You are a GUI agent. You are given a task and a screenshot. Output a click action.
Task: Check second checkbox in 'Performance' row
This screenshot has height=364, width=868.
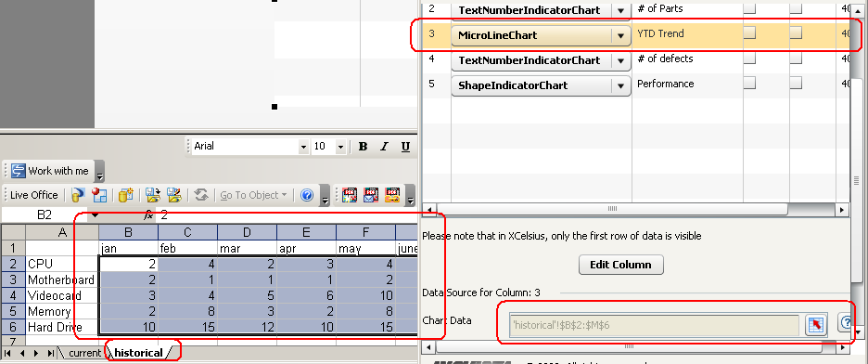click(x=796, y=83)
